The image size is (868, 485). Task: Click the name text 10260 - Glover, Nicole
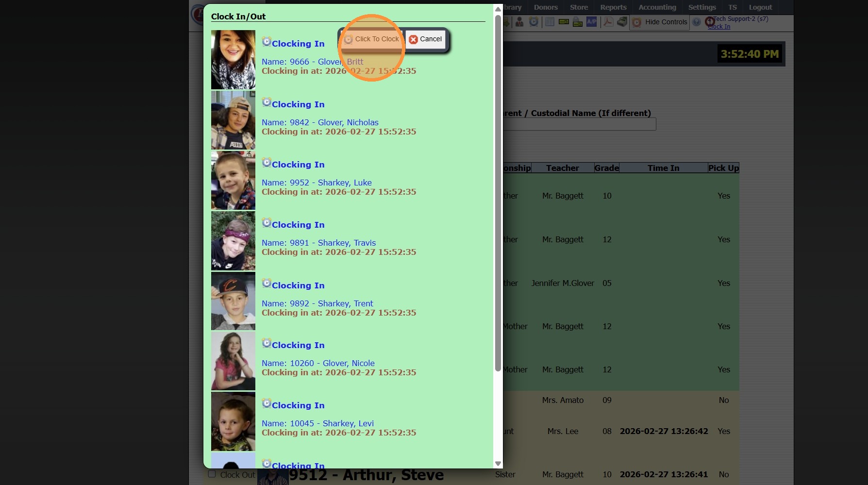pyautogui.click(x=332, y=363)
